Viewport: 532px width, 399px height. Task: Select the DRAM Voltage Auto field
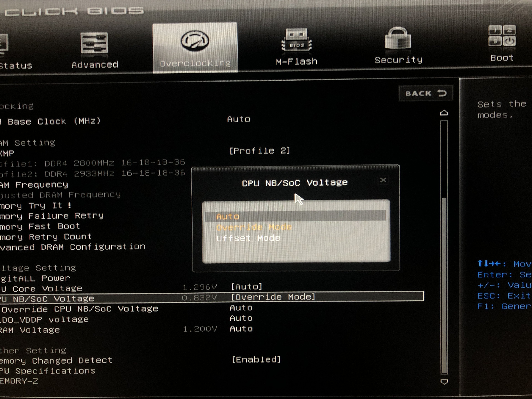tap(241, 329)
